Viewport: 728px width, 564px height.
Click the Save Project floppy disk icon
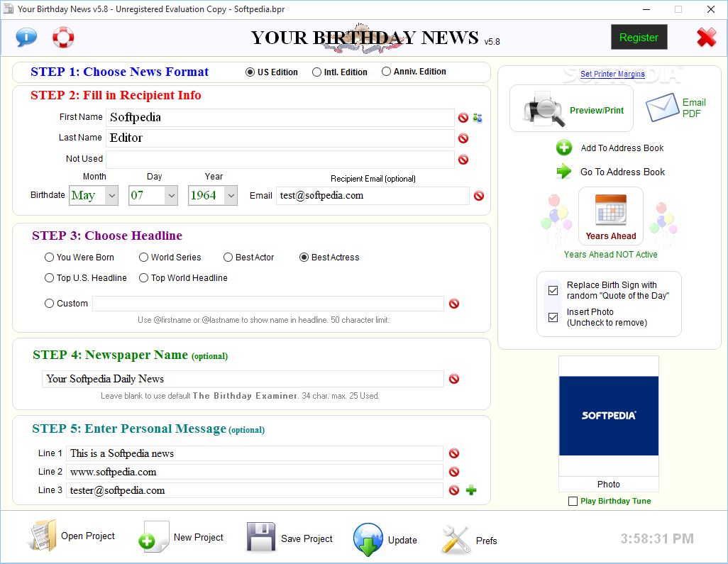[261, 537]
